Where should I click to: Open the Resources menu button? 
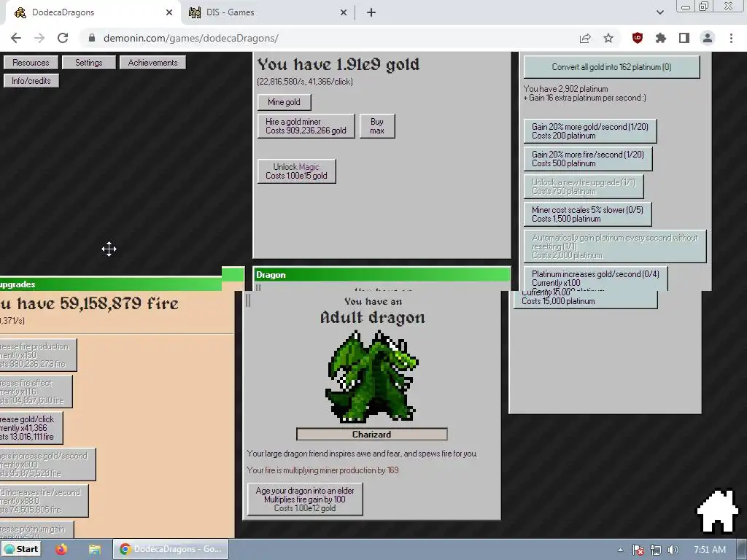pos(31,63)
